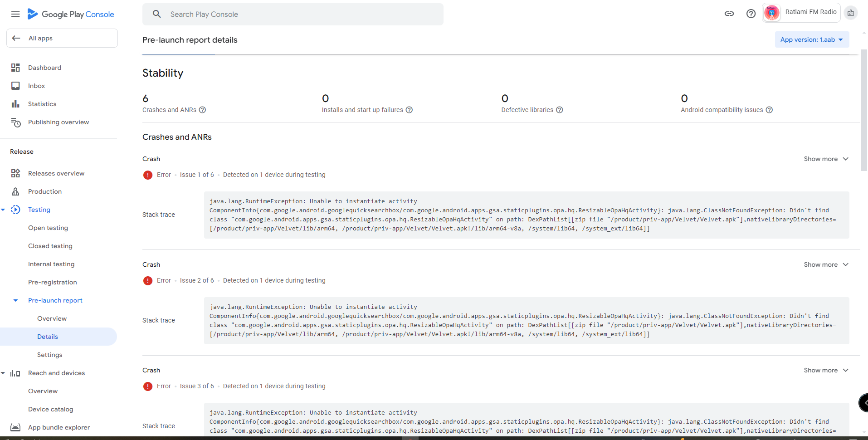The image size is (868, 440).
Task: Open the App version 1.aab dropdown
Action: (811, 39)
